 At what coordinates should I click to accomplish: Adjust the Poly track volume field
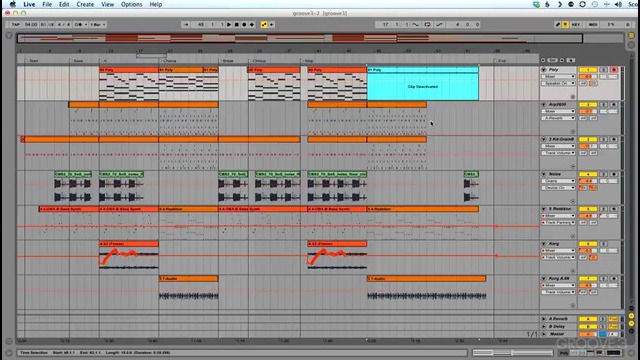point(588,77)
